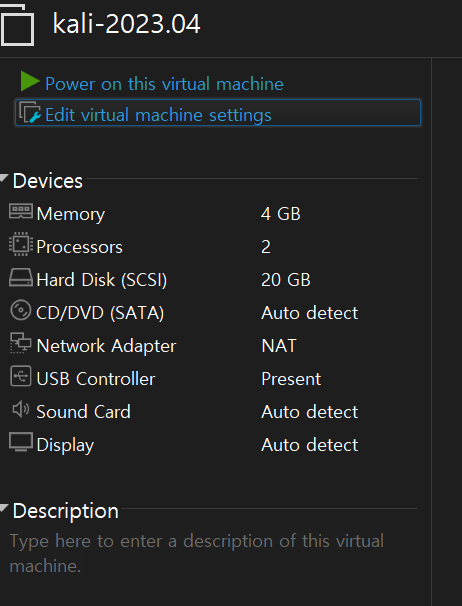
Task: Click the VM tab icon beside kali-2023.04
Action: click(x=17, y=26)
